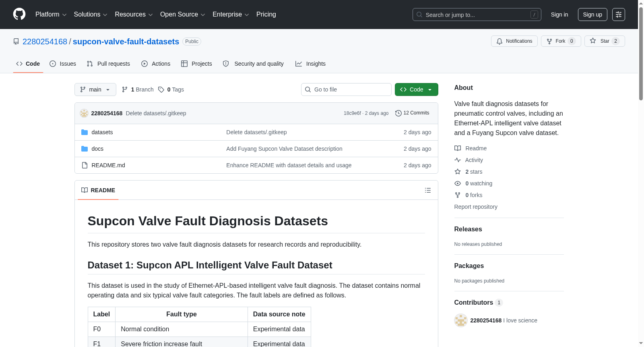
Task: Click the bell icon in Notifications
Action: pyautogui.click(x=500, y=41)
